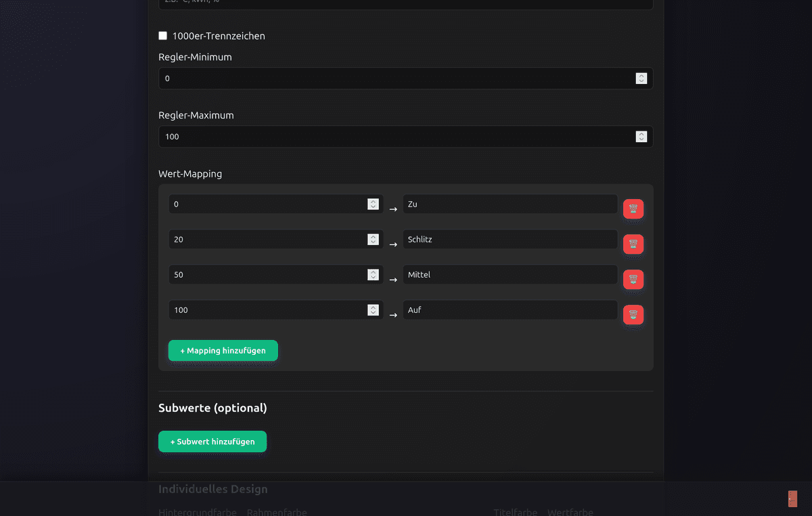This screenshot has height=516, width=812.
Task: Edit the mapping label field 'Schlitz'
Action: pos(510,239)
